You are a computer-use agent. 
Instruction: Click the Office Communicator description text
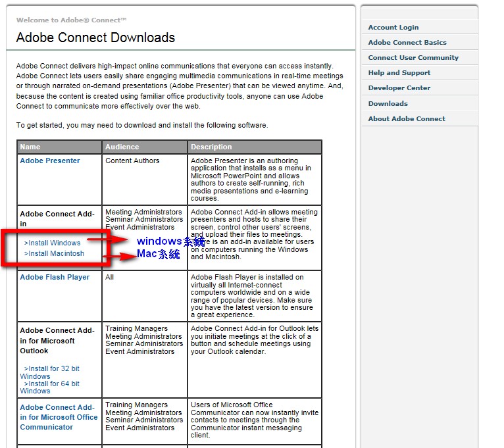pyautogui.click(x=255, y=420)
